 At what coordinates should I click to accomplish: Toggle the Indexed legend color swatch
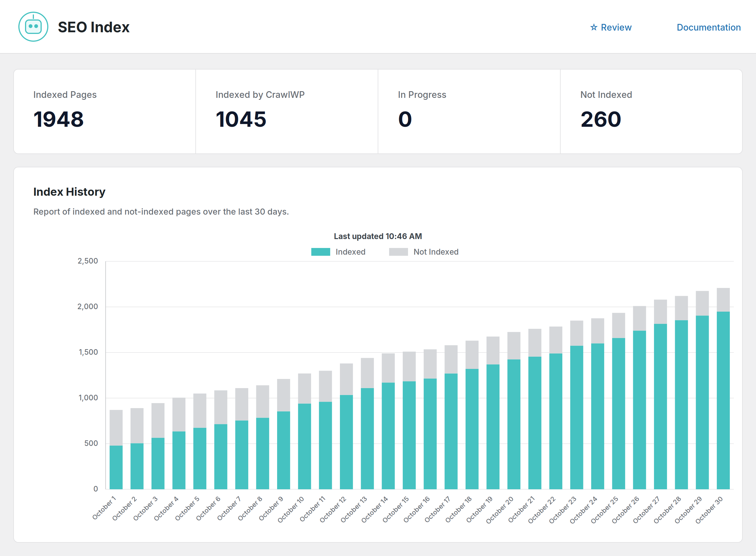321,252
